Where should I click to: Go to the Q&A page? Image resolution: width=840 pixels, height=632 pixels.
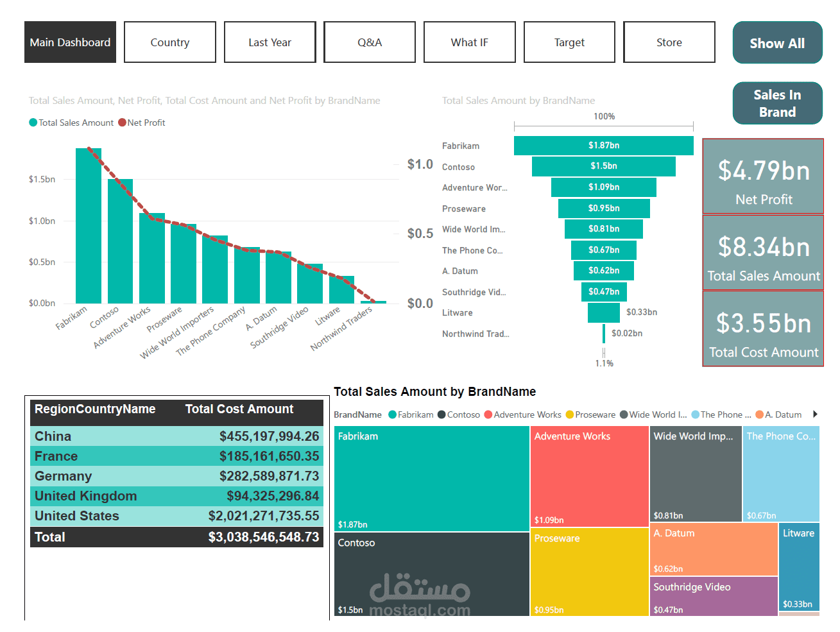pos(370,42)
